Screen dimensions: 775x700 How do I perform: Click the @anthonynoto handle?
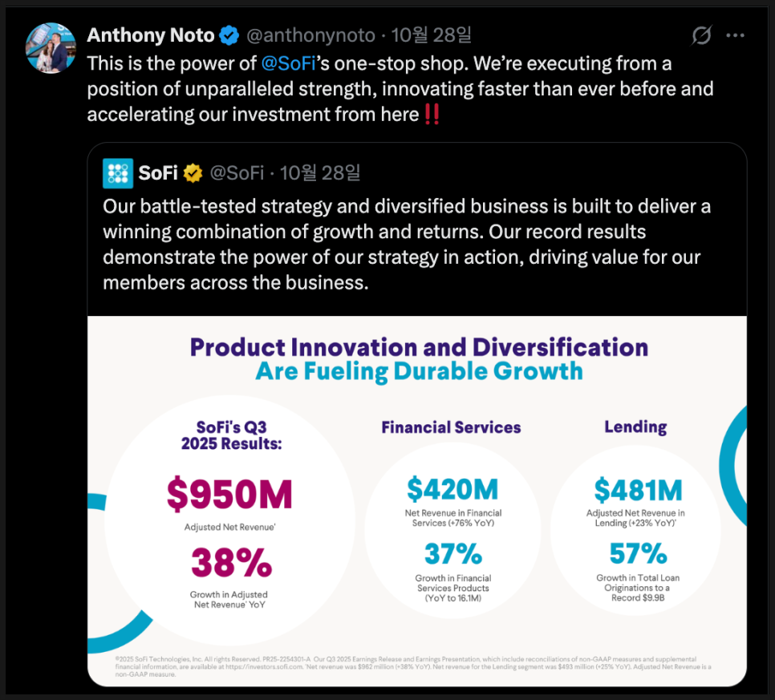click(310, 35)
